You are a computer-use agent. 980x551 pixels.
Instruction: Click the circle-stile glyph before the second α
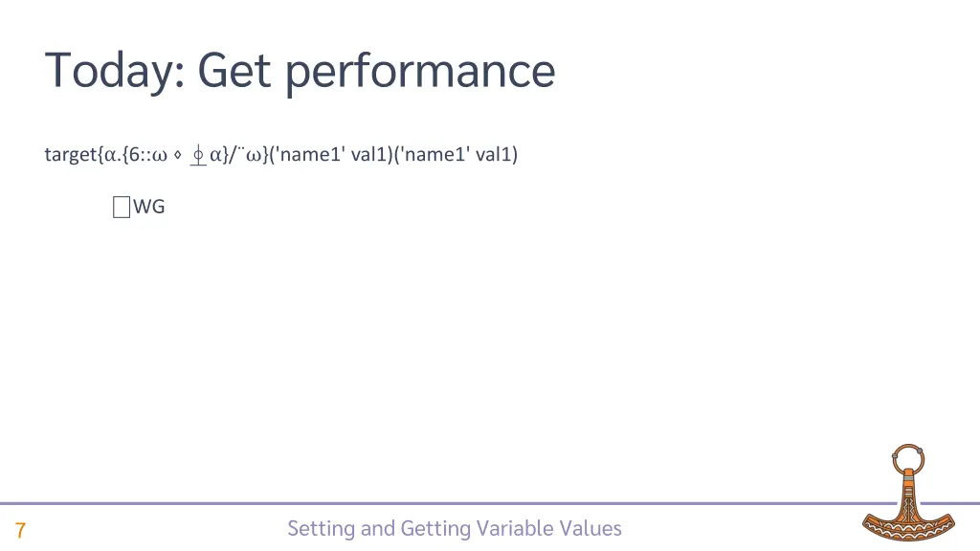click(197, 154)
